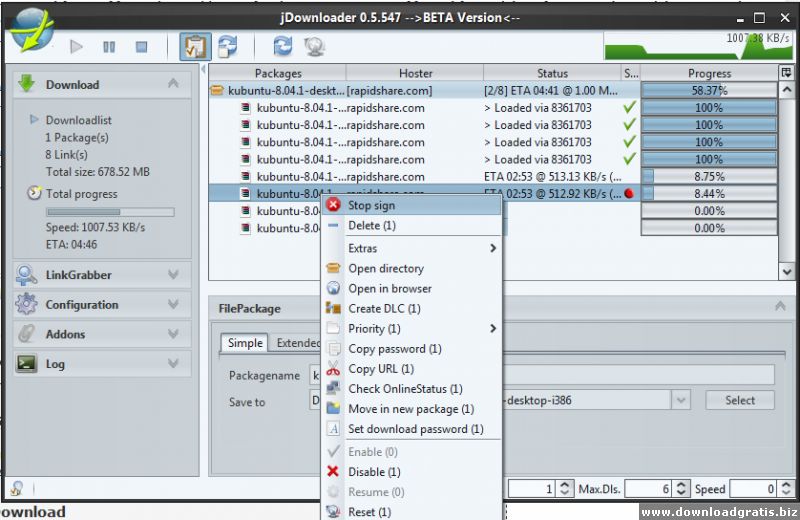800x520 pixels.
Task: Expand the Configuration section chevron
Action: (x=173, y=304)
